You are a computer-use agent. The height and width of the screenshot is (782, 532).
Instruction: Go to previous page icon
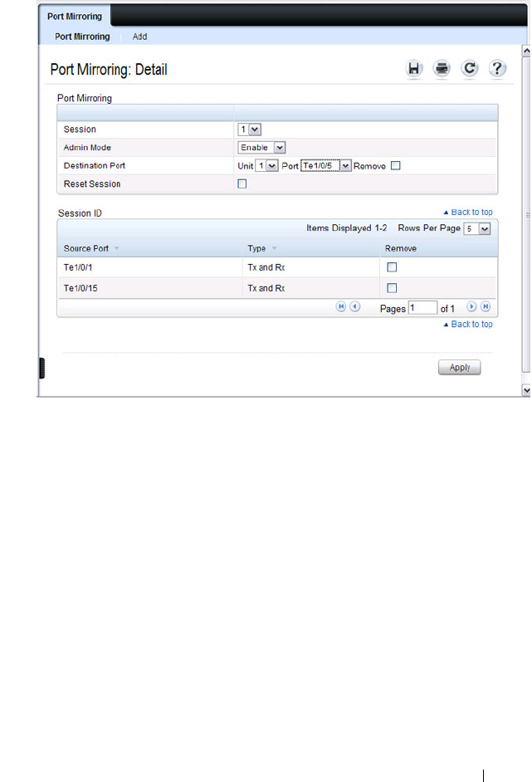click(355, 306)
